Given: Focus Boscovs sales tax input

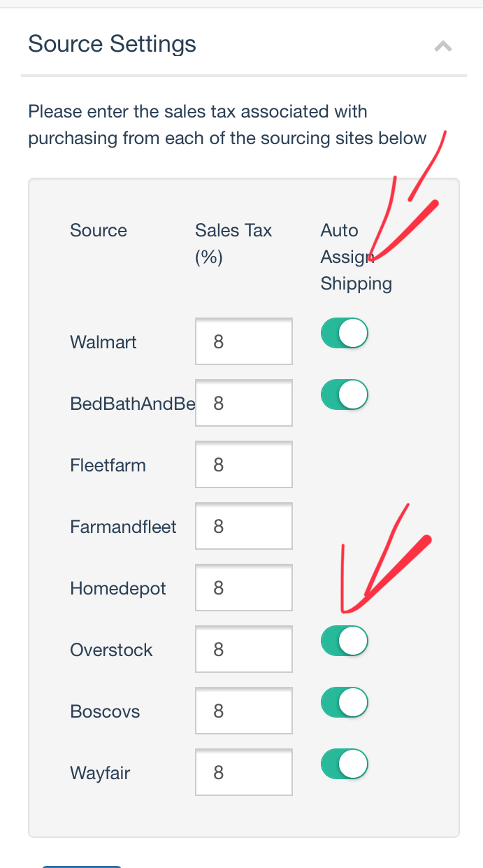Looking at the screenshot, I should tap(244, 711).
